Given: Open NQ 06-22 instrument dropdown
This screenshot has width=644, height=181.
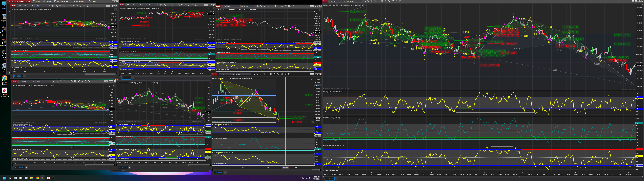Looking at the screenshot, I should click(x=345, y=1).
